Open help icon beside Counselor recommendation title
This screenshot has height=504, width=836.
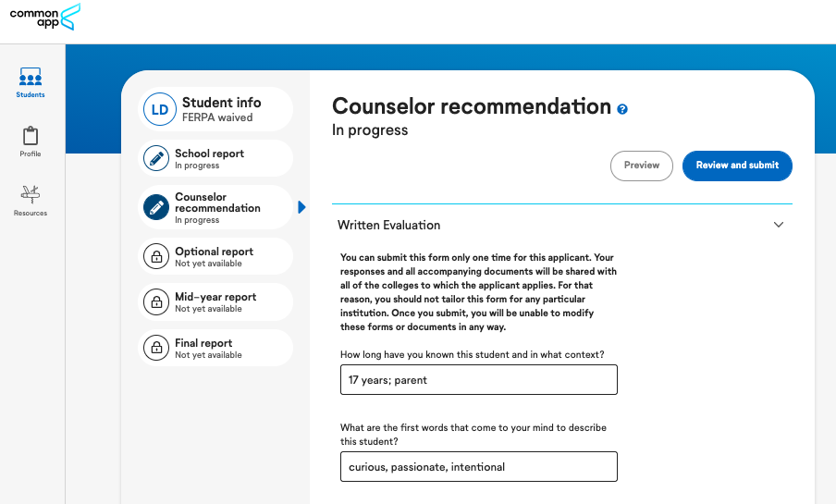click(x=622, y=109)
